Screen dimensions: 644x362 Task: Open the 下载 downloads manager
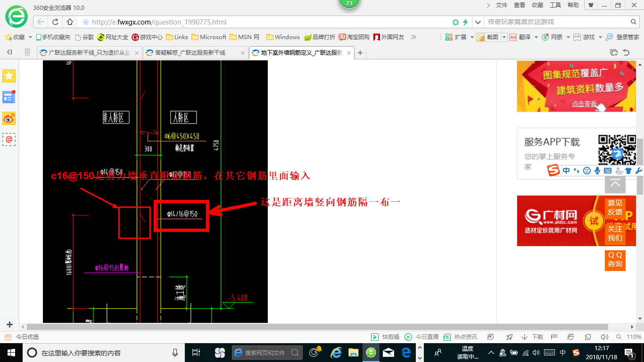pos(532,337)
